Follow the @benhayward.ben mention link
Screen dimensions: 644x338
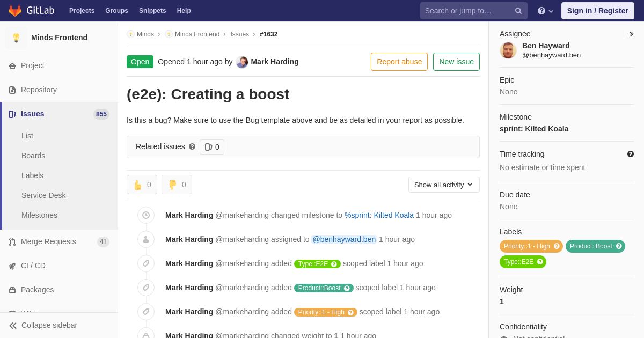(x=344, y=239)
